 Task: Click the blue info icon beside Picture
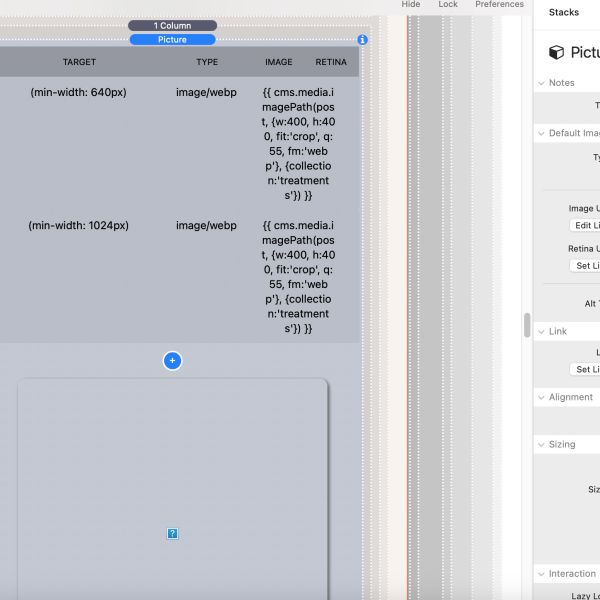tap(362, 40)
